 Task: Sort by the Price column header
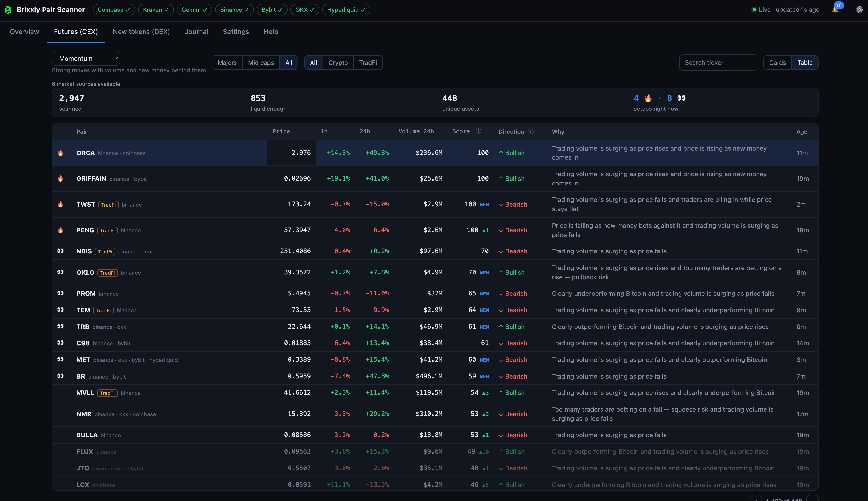pyautogui.click(x=281, y=131)
